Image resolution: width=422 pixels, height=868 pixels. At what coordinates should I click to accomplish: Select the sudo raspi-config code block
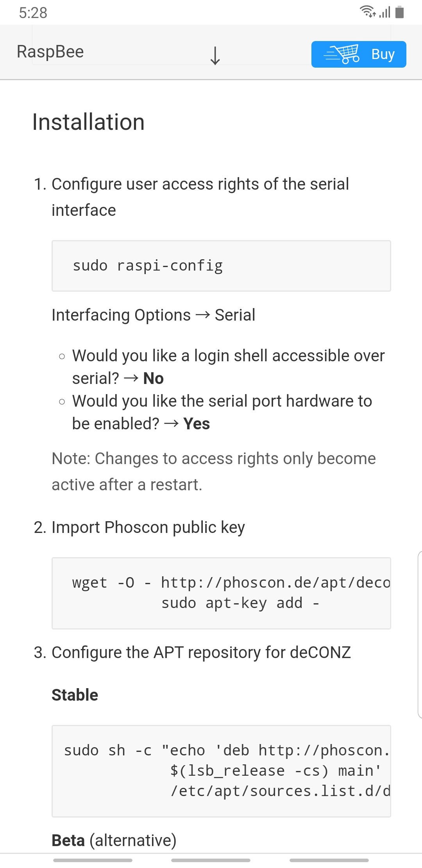click(x=221, y=266)
